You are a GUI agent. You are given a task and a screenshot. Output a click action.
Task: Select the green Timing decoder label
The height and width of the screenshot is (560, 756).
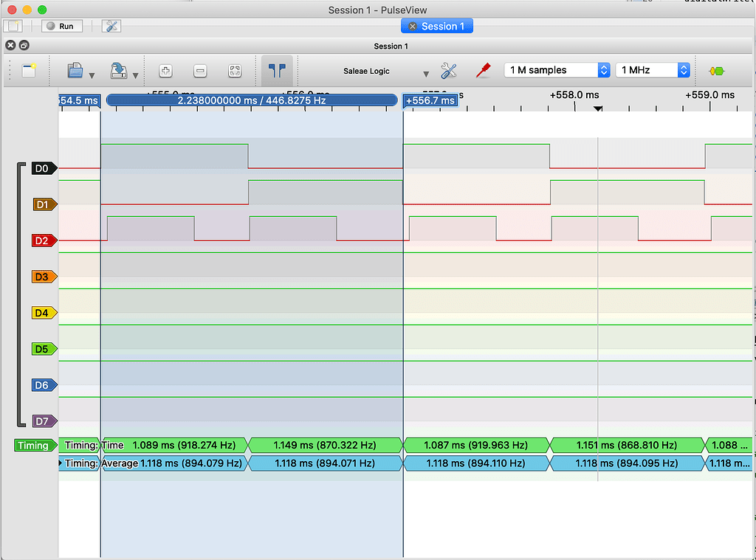(34, 446)
